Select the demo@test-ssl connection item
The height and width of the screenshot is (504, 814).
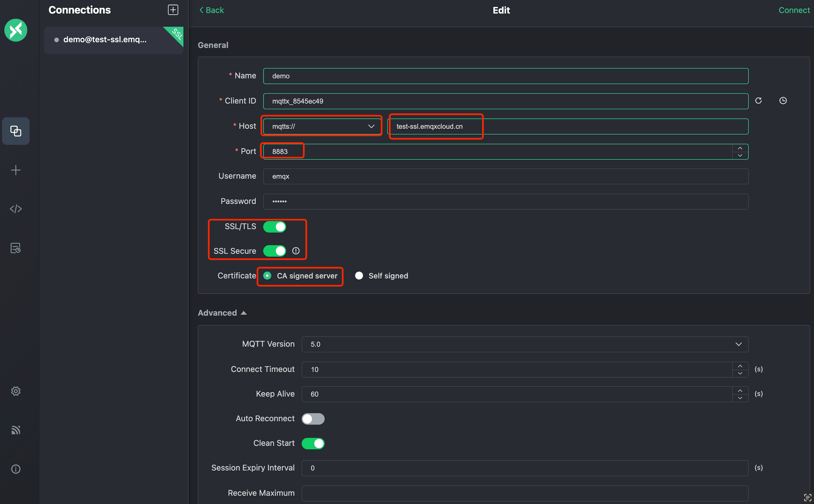click(x=105, y=40)
